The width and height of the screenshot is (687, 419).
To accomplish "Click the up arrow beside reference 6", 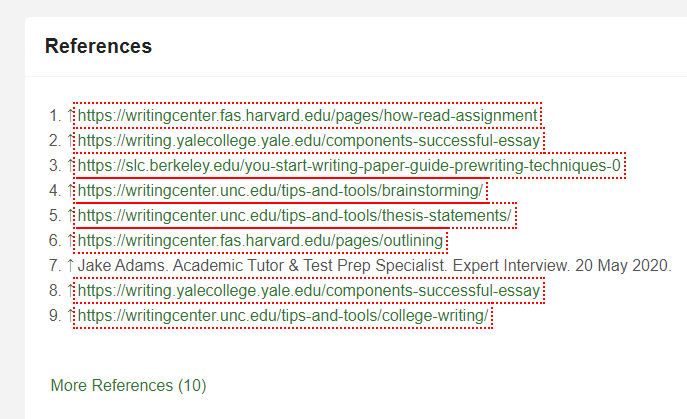I will click(x=70, y=241).
